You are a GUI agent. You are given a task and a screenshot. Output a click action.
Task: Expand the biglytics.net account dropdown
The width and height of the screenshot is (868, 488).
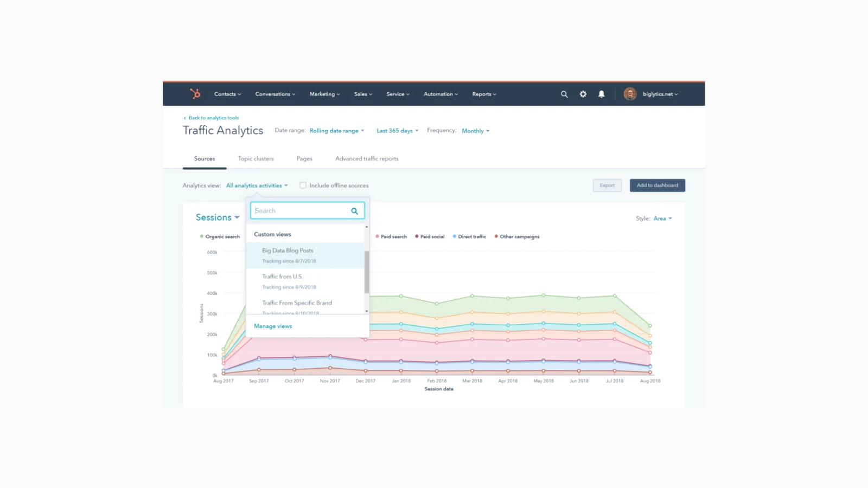click(660, 94)
